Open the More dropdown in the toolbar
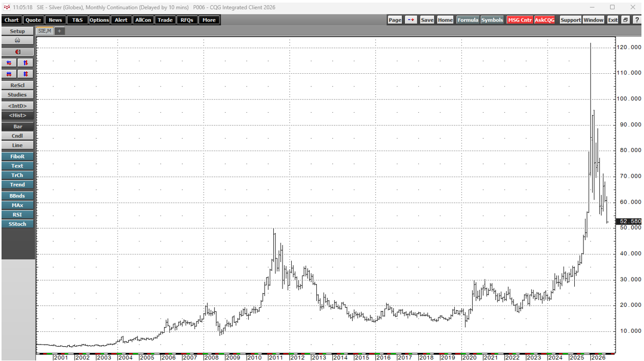Image resolution: width=644 pixels, height=361 pixels. [209, 20]
